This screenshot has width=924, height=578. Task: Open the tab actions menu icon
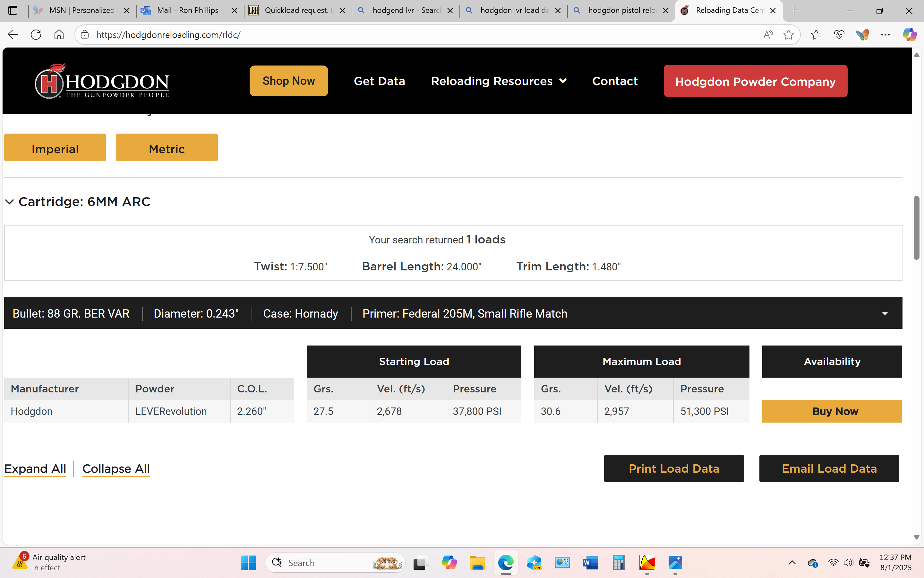tap(13, 10)
